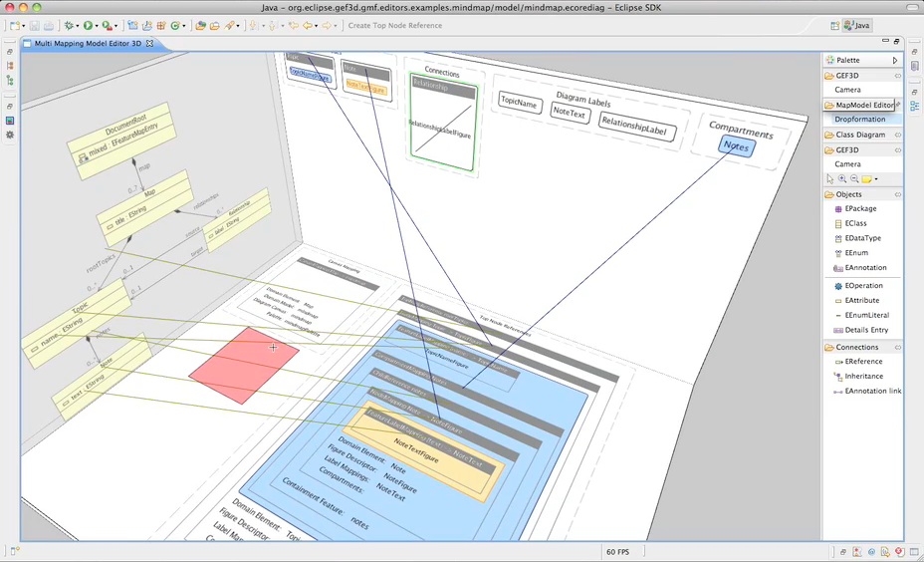Click the DocumentRoot class node

pyautogui.click(x=121, y=140)
